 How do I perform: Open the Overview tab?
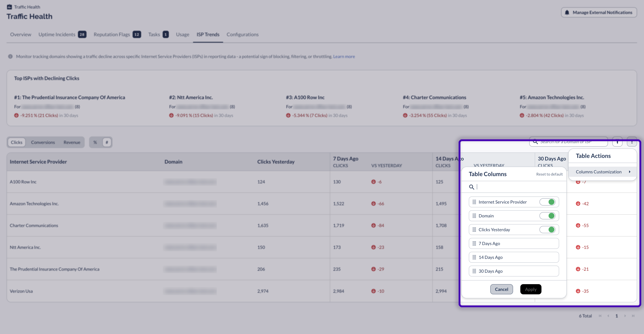(21, 34)
